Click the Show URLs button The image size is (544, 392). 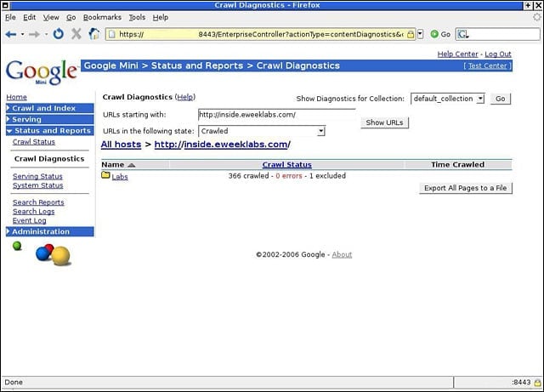point(384,122)
